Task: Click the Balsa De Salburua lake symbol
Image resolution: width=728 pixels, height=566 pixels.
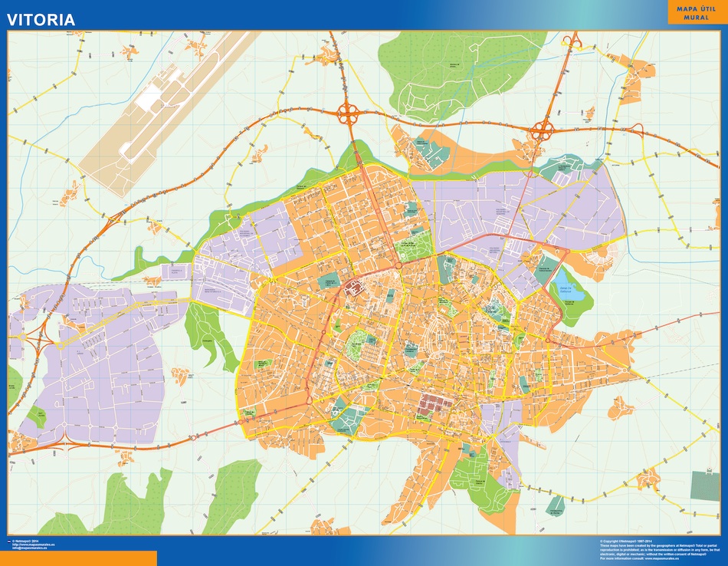Action: coord(567,290)
